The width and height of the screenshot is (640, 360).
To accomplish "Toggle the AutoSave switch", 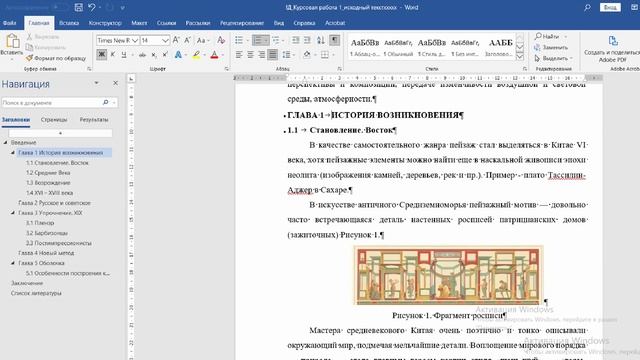I will 60,7.
